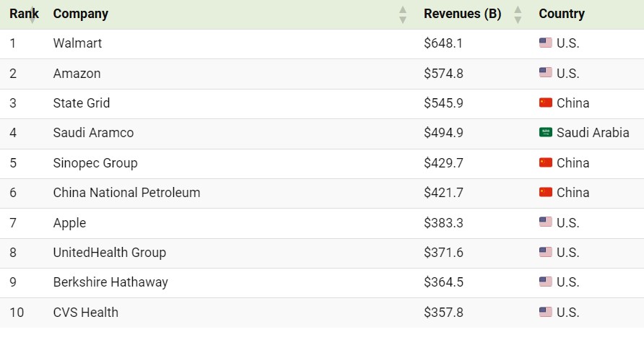644x340 pixels.
Task: Click the rank number 10 cell
Action: (x=17, y=313)
